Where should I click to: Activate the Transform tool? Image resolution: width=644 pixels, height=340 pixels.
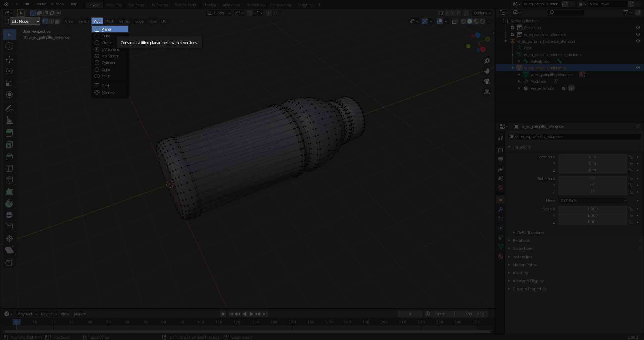[9, 95]
